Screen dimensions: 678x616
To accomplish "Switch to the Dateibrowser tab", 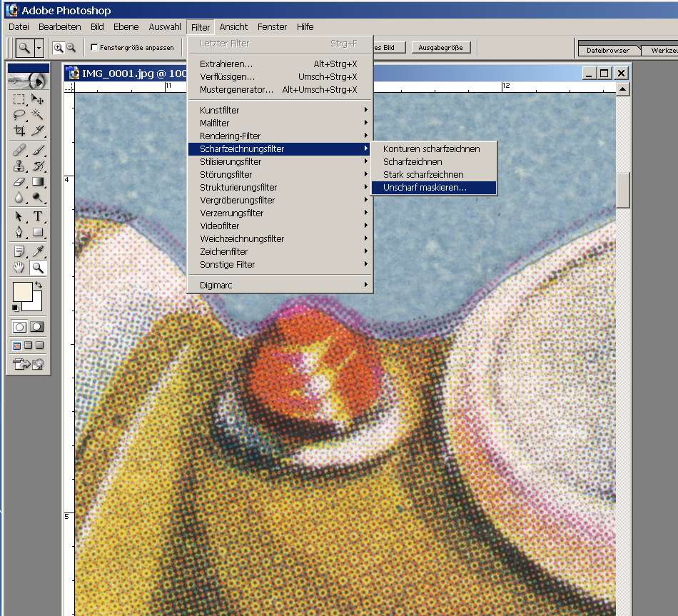I will (x=608, y=50).
